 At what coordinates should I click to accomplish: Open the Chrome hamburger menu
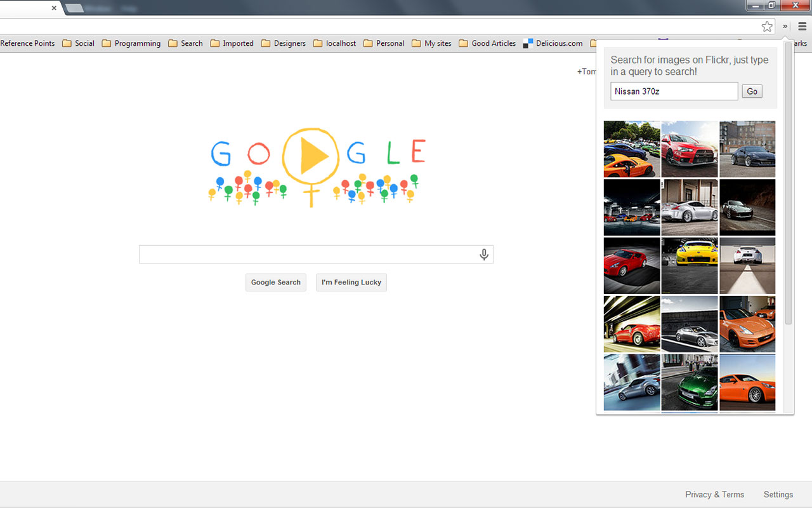[802, 27]
